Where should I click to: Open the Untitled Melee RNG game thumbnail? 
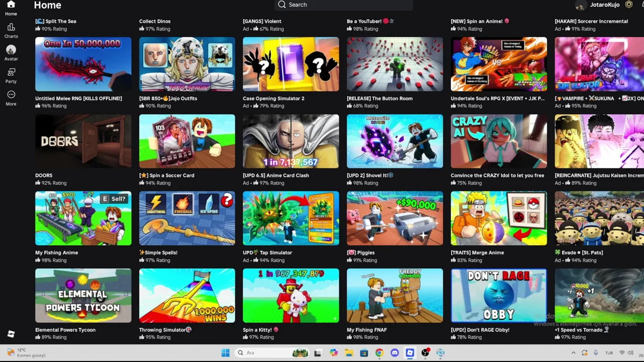point(83,64)
